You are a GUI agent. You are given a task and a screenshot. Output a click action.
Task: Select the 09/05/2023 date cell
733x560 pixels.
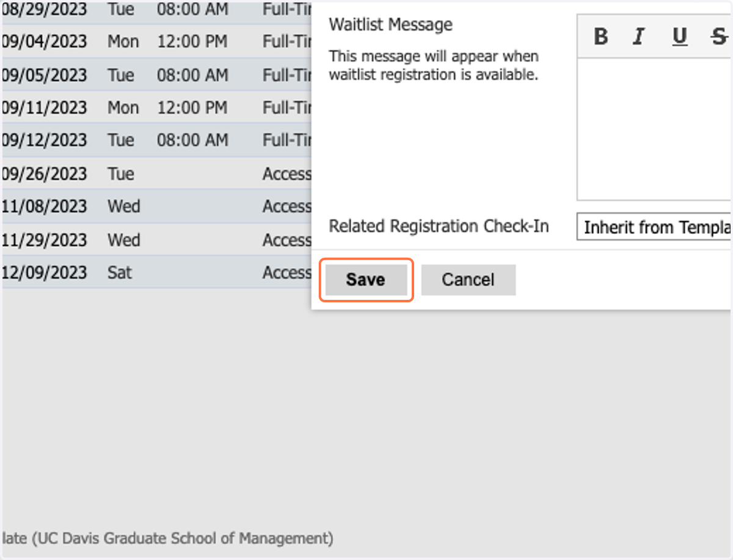pyautogui.click(x=44, y=75)
